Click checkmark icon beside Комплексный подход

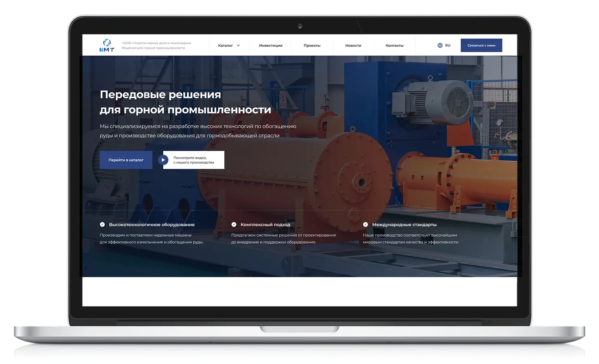[234, 225]
